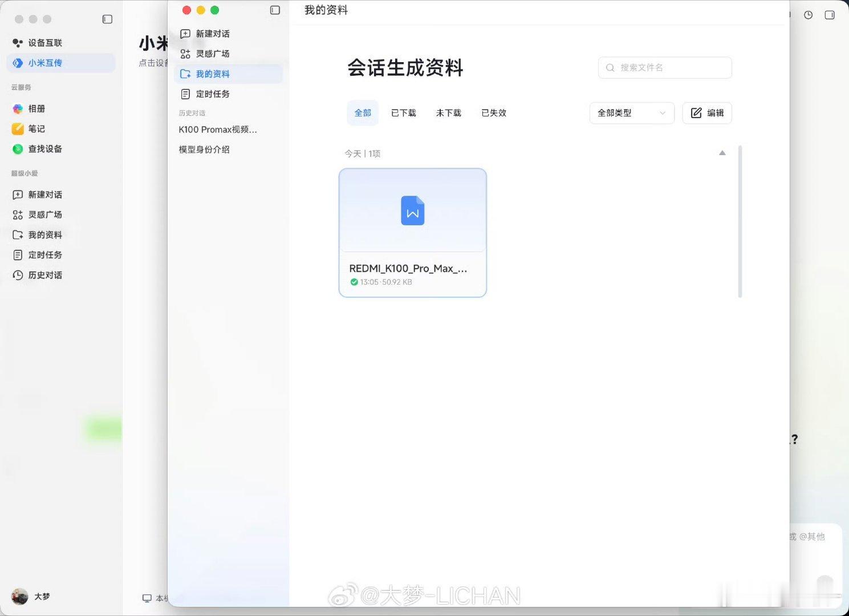Viewport: 849px width, 616px height.
Task: Switch to the 未下载 tab
Action: click(x=449, y=113)
